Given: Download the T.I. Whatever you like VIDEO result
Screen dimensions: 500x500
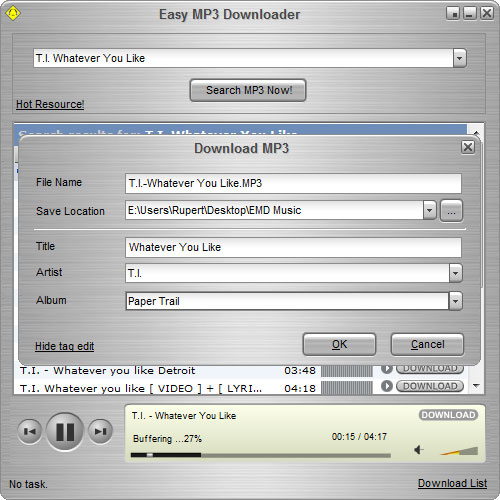Looking at the screenshot, I should click(430, 386).
